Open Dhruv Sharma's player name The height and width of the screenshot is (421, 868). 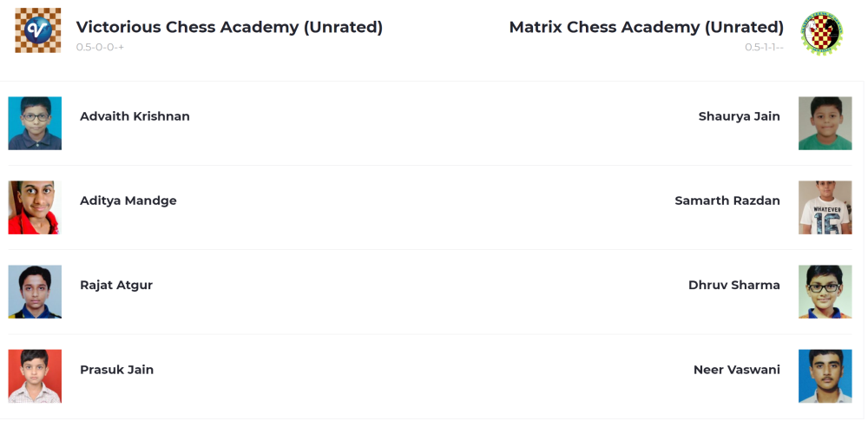point(733,285)
